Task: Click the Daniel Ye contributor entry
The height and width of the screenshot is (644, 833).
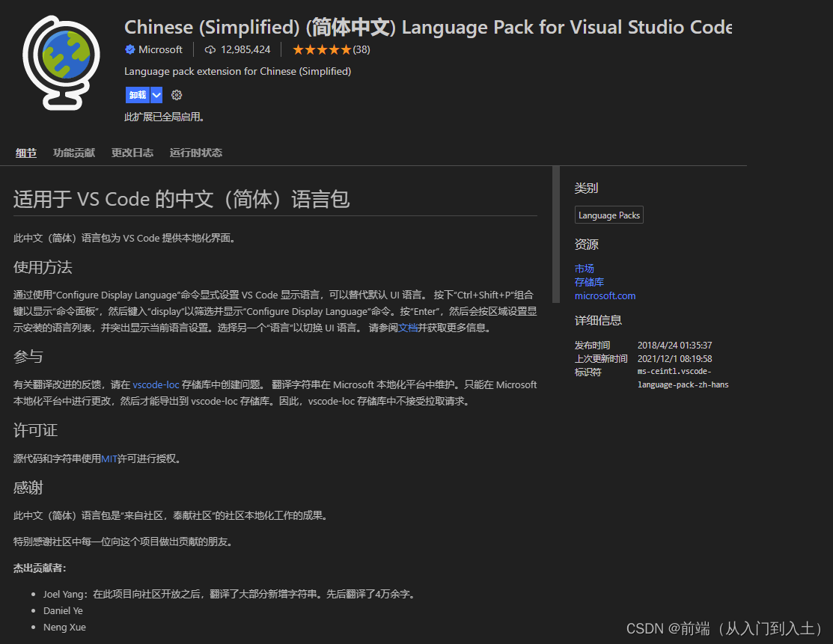Action: 63,610
